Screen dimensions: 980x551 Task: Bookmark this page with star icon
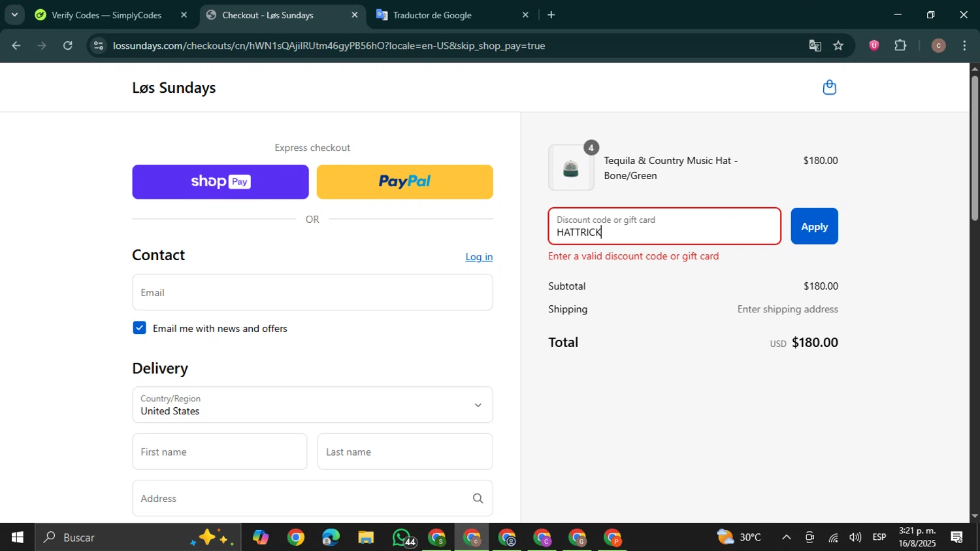pyautogui.click(x=838, y=46)
